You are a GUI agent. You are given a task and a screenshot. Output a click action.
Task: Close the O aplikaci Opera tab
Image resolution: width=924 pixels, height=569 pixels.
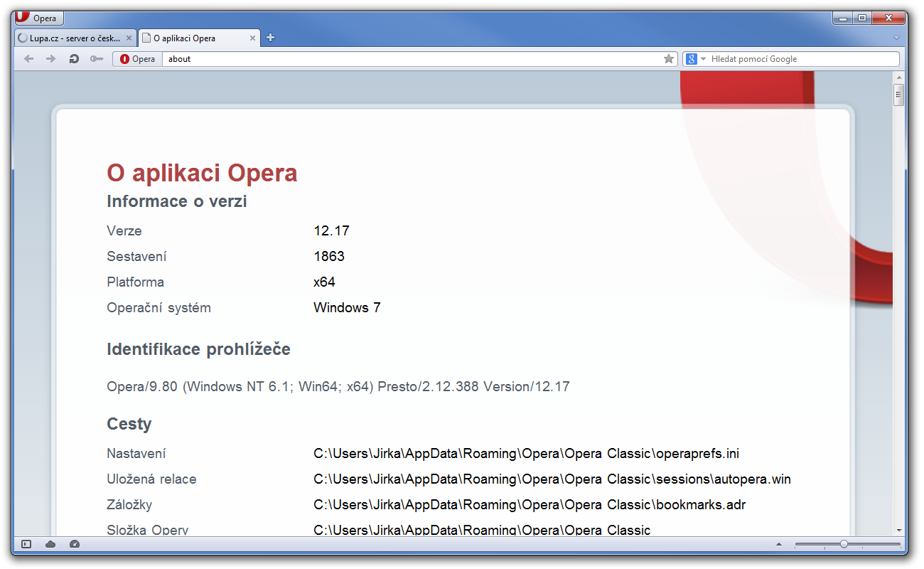(x=252, y=38)
